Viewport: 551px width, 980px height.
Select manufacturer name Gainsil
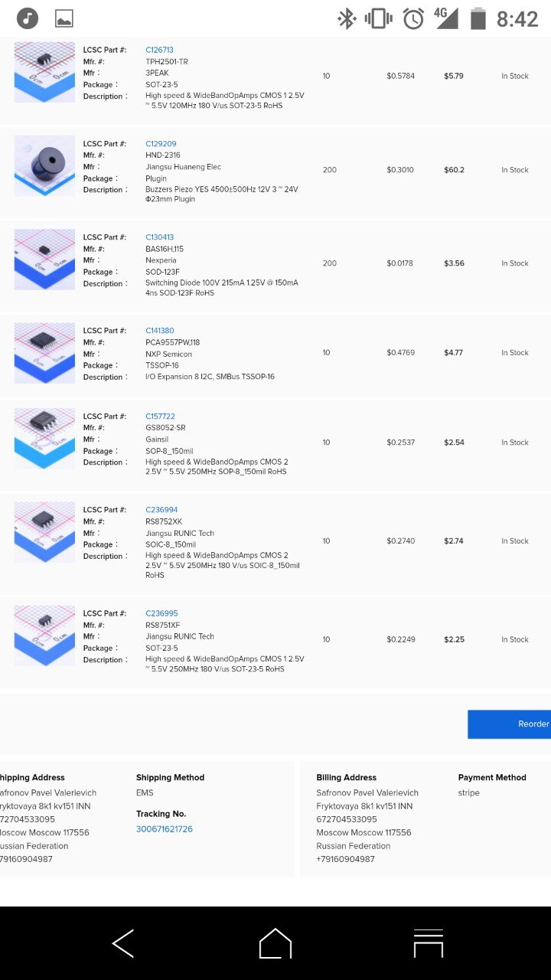tap(156, 439)
